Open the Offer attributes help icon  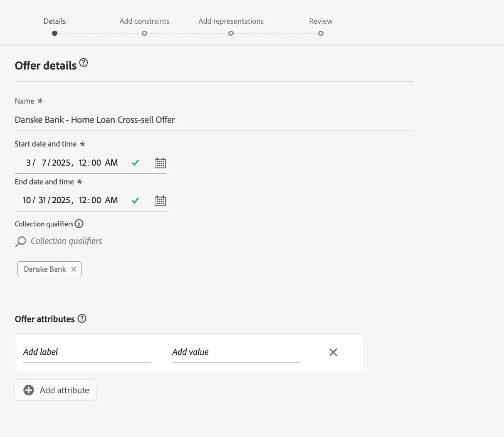(x=82, y=318)
